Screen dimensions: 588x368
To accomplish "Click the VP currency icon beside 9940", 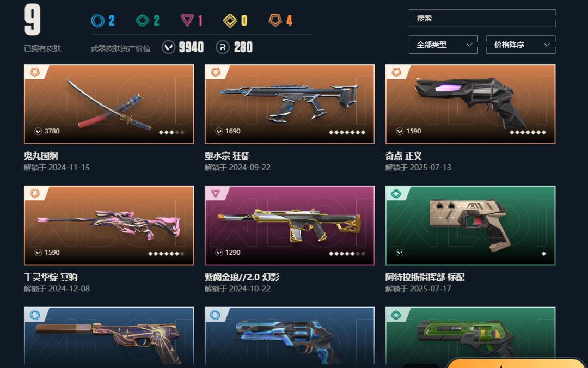I will click(168, 47).
